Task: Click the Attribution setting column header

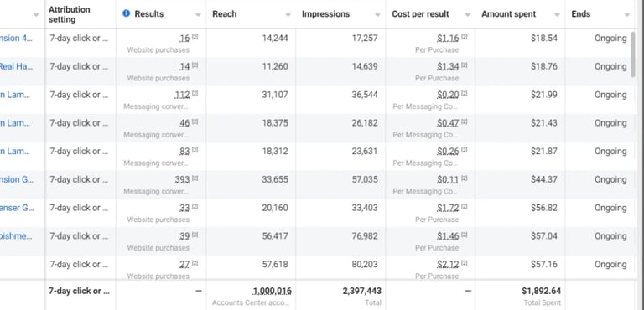Action: (x=69, y=14)
